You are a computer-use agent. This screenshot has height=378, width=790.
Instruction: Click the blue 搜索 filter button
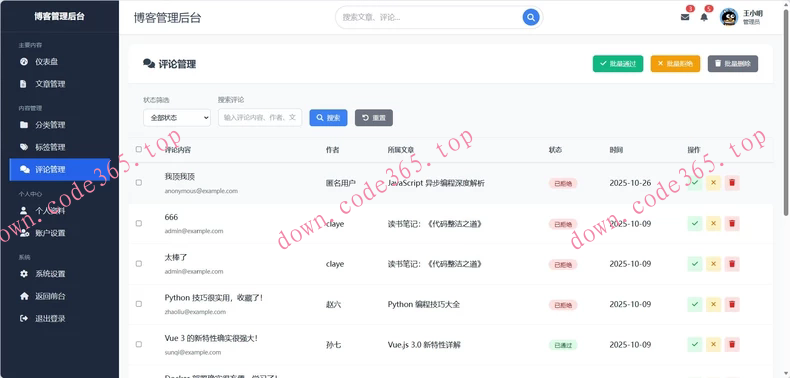328,118
